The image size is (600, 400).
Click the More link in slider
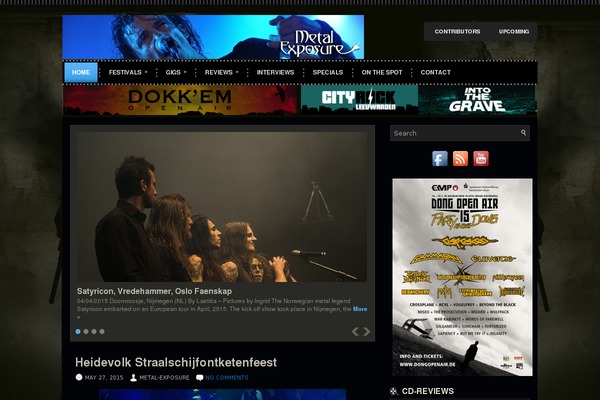(360, 309)
